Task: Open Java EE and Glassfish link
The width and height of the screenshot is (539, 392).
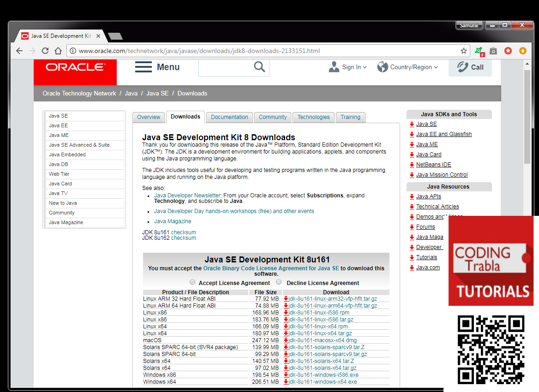Action: coord(444,134)
